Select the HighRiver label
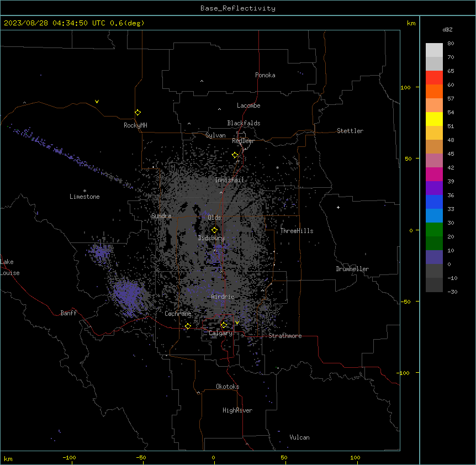Image resolution: width=476 pixels, height=465 pixels. coord(237,410)
